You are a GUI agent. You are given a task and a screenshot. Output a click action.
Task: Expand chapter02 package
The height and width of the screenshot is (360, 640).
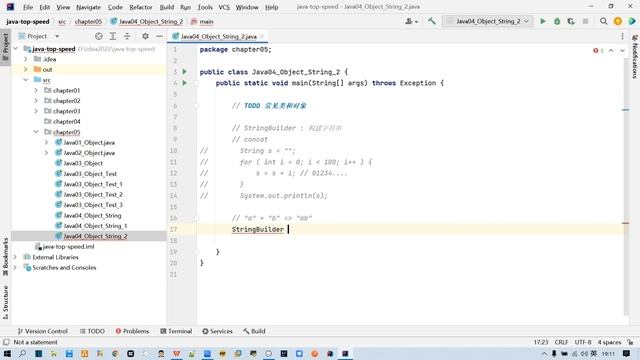pyautogui.click(x=36, y=101)
